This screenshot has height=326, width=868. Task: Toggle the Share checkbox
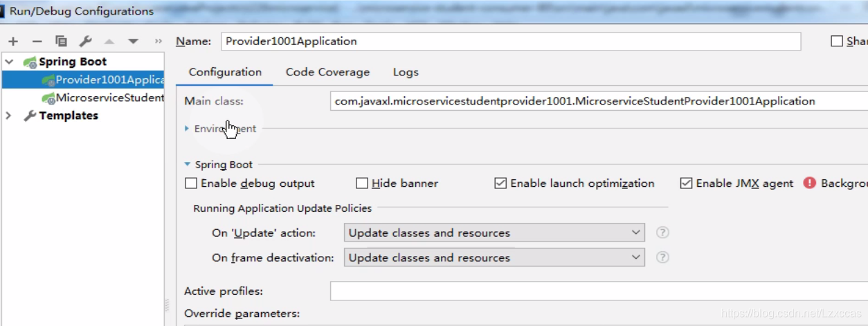pyautogui.click(x=837, y=42)
